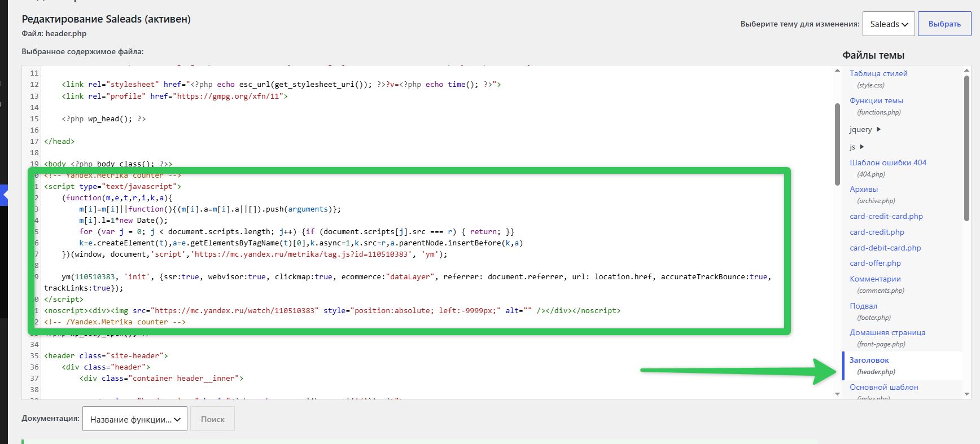
Task: Click the code editor scrollbar thumb
Action: [837, 144]
